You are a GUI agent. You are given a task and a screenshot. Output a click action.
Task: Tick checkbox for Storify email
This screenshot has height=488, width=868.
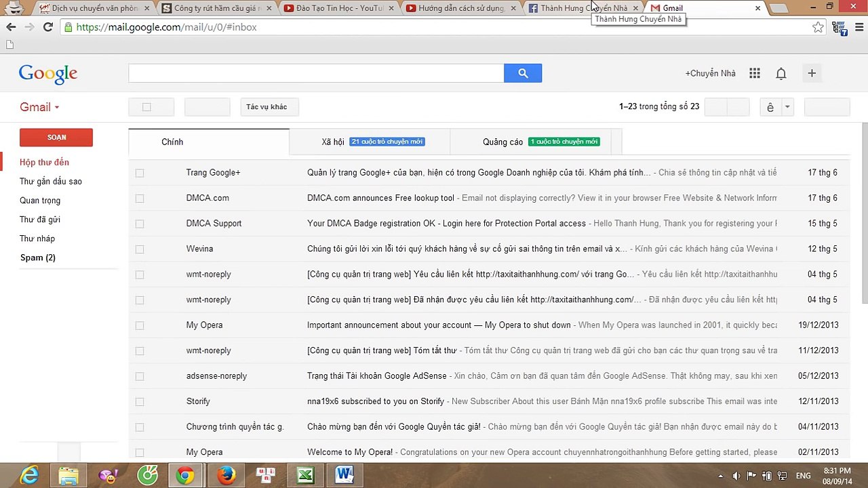tap(140, 401)
